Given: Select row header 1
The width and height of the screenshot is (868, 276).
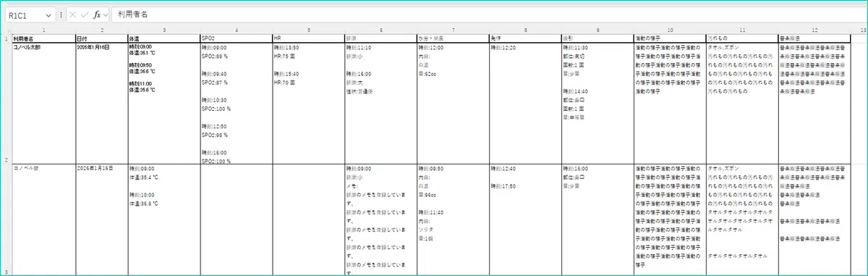Looking at the screenshot, I should click(x=7, y=38).
